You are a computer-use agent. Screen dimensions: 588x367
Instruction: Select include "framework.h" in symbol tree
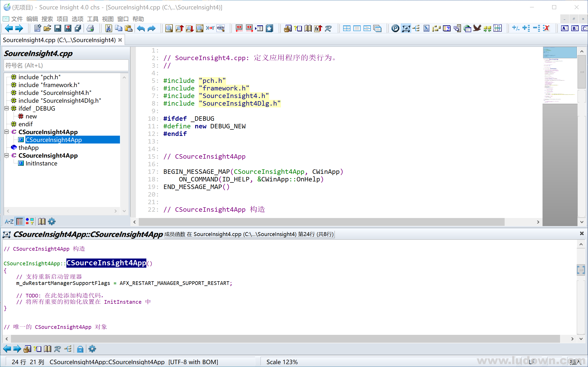pos(49,85)
